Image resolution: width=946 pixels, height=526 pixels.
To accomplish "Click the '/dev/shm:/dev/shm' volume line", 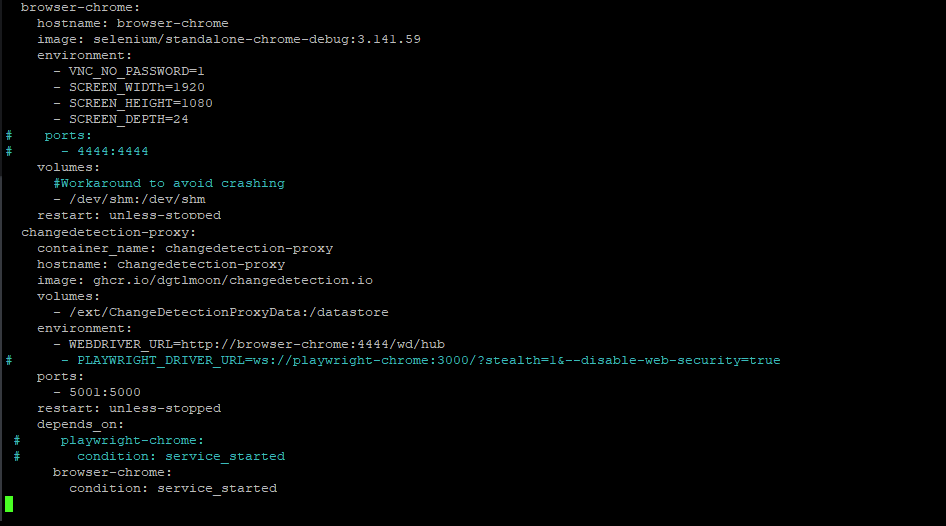I will pyautogui.click(x=129, y=199).
